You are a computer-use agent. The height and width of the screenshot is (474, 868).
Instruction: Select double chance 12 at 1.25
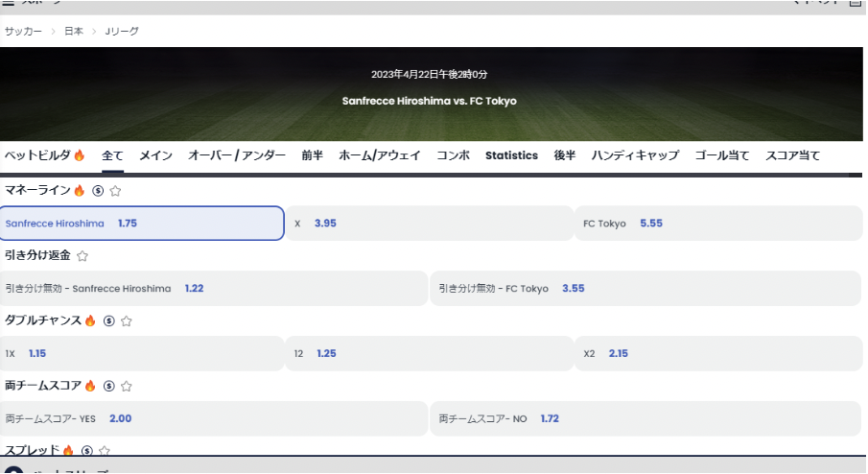pos(430,353)
